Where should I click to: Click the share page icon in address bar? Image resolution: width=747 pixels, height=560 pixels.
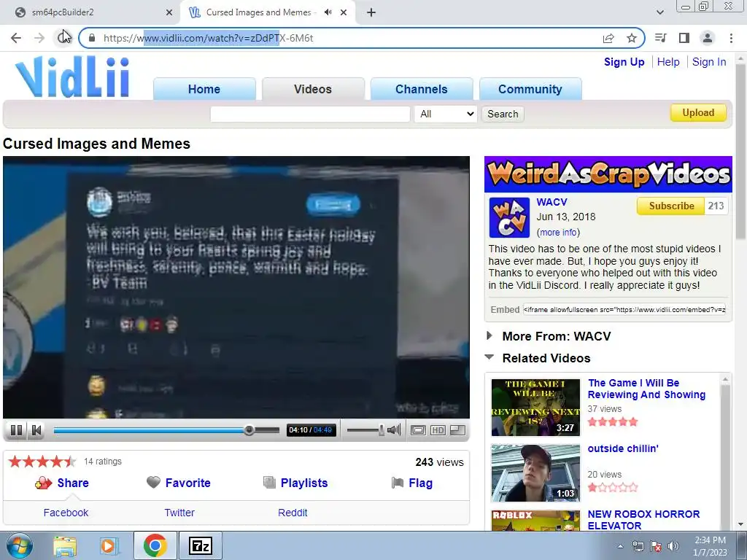pyautogui.click(x=608, y=38)
